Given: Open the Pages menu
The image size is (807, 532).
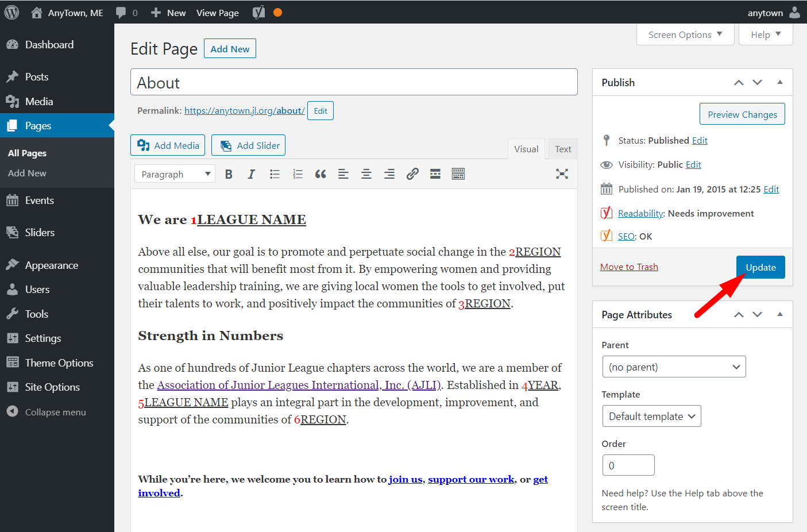Looking at the screenshot, I should [x=57, y=125].
